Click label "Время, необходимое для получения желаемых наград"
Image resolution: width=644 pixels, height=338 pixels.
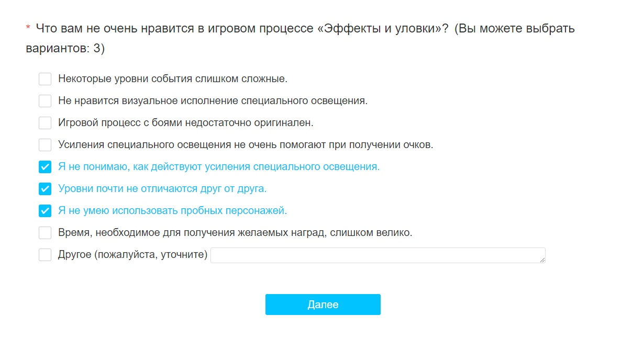(x=235, y=233)
